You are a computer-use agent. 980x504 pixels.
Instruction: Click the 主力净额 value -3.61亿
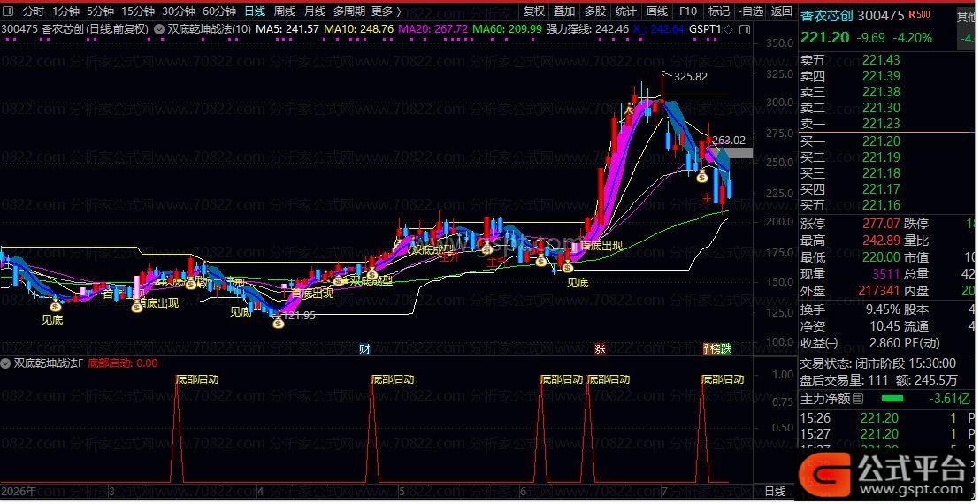[x=950, y=399]
